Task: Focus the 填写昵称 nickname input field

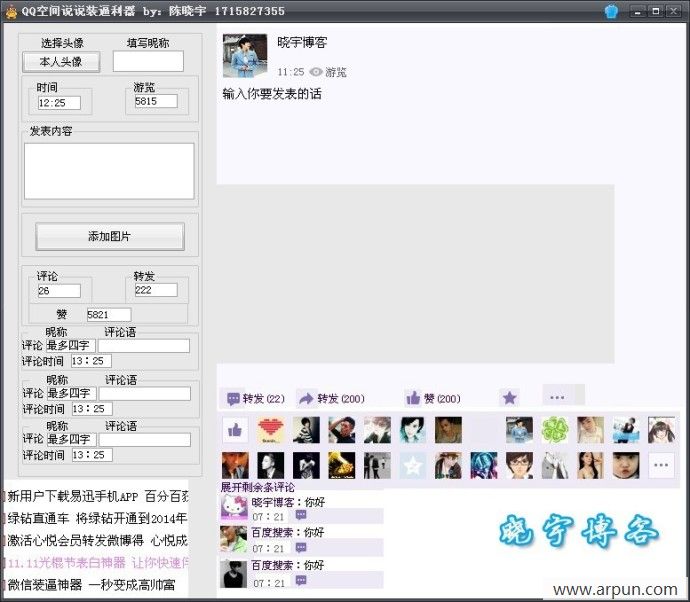Action: tap(148, 61)
